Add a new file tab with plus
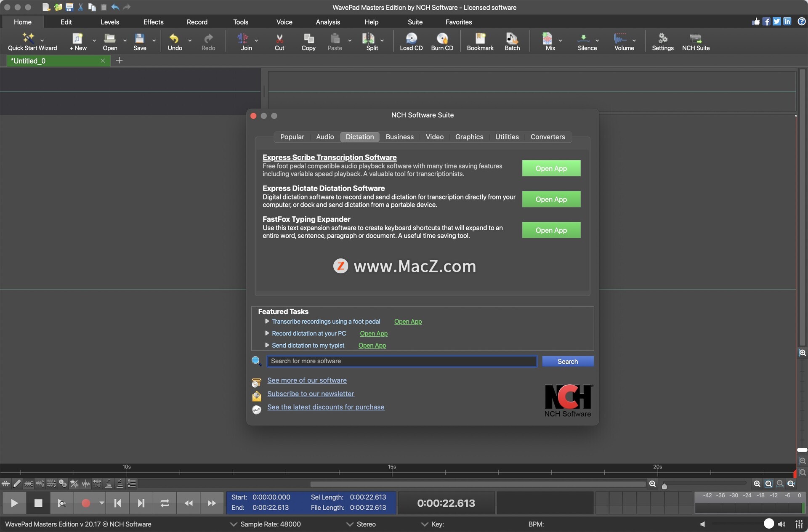 point(119,61)
